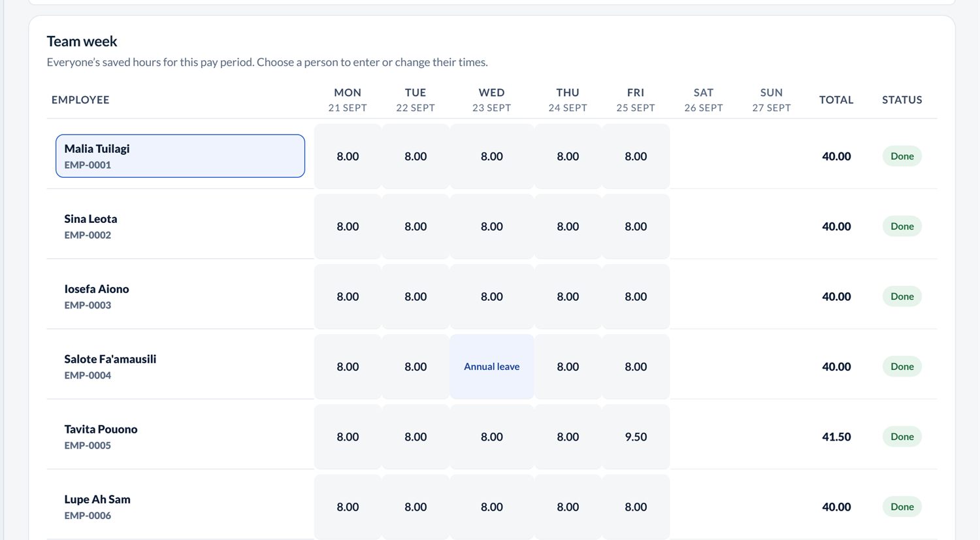Click Tavita Pouono's Friday 9.50 hours cell
Image resolution: width=980 pixels, height=540 pixels.
[x=636, y=437]
